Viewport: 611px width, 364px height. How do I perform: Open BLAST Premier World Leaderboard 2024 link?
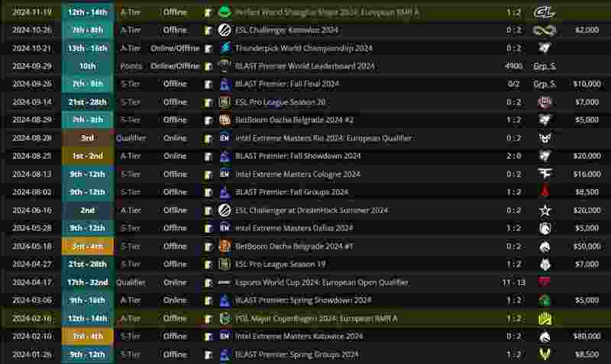[x=305, y=66]
